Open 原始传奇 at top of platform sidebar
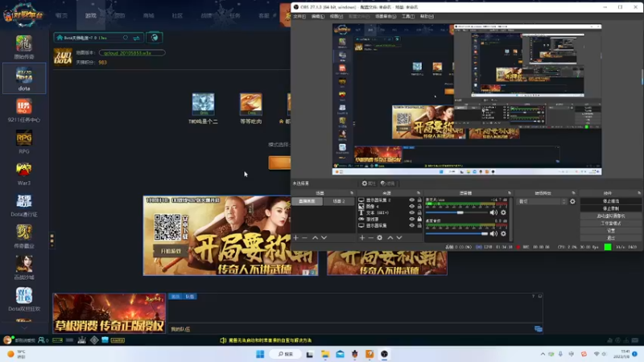644x362 pixels. 24,47
